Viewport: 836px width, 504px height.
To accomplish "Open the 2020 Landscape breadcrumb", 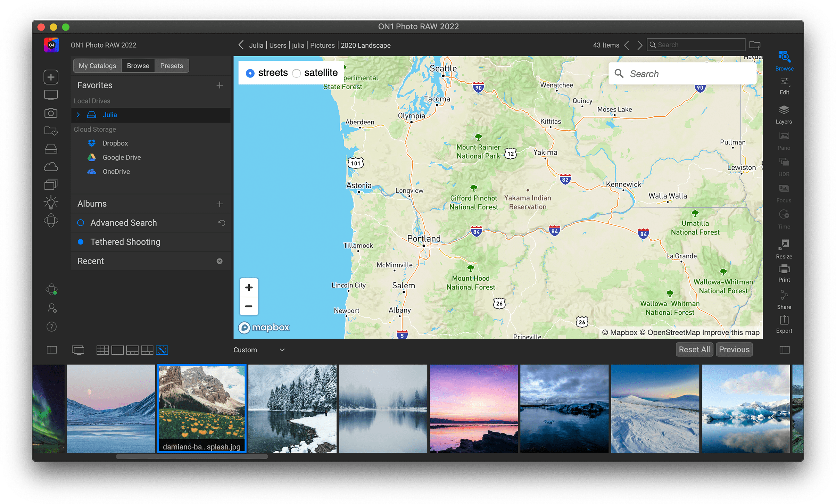I will click(365, 45).
